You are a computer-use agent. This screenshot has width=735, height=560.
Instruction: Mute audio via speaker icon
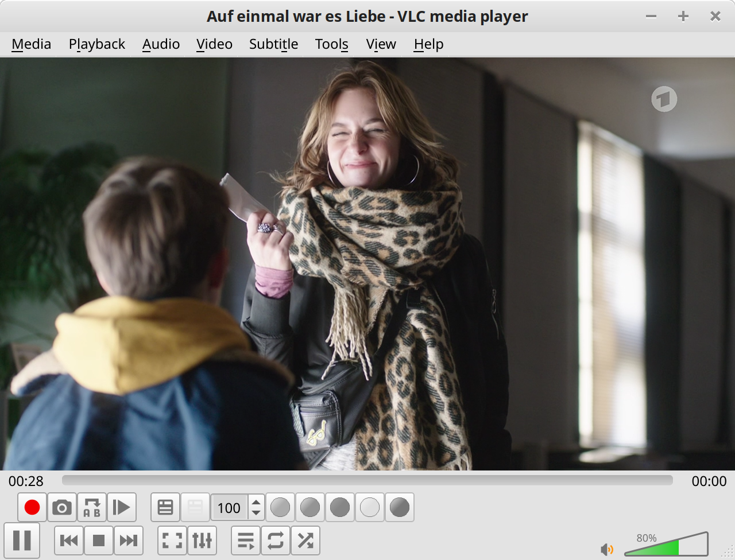606,549
